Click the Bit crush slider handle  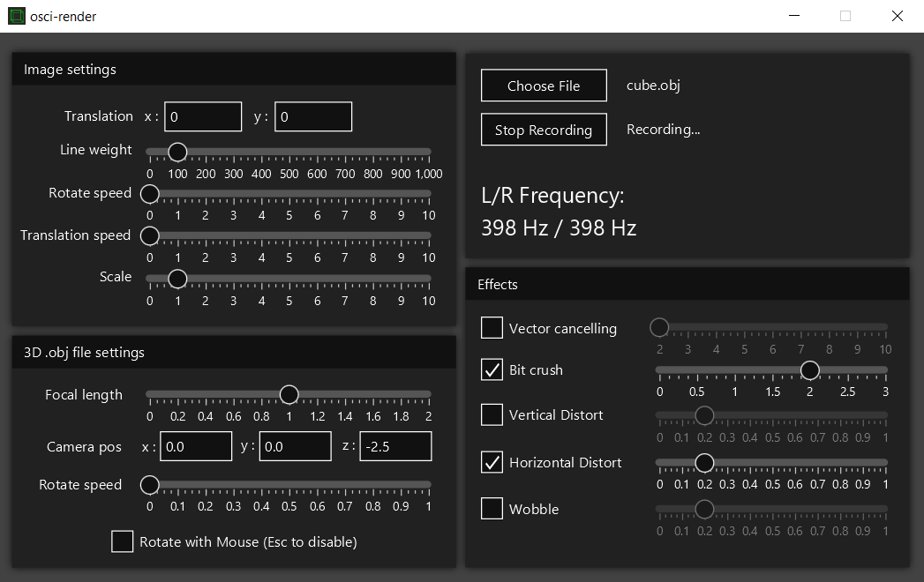pos(809,370)
